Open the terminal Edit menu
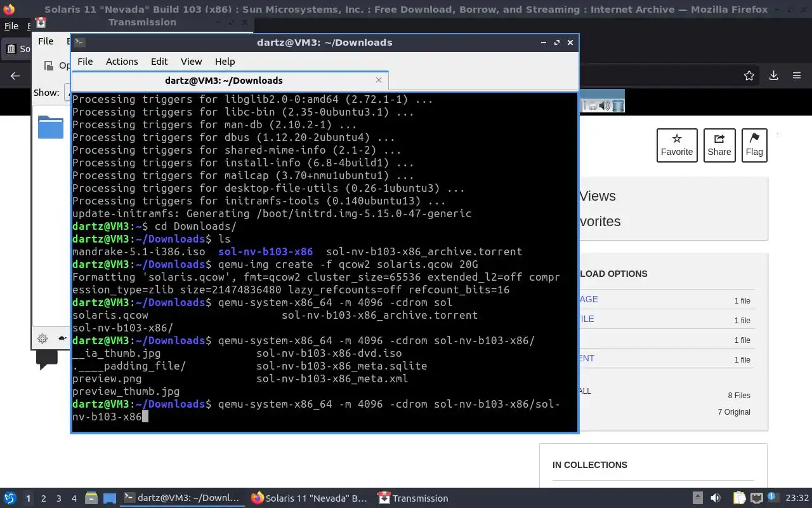This screenshot has height=508, width=812. pyautogui.click(x=159, y=62)
